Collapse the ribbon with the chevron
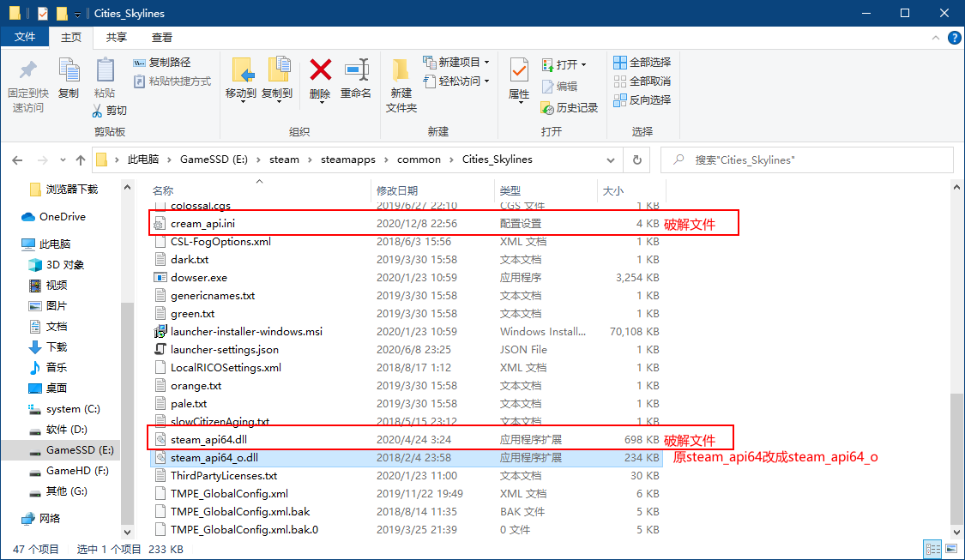This screenshot has width=965, height=560. [936, 38]
